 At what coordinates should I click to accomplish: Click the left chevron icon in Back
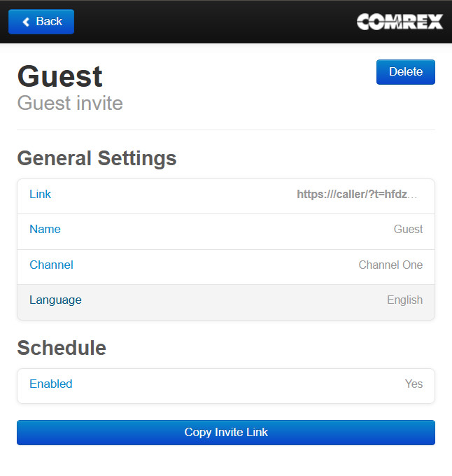[27, 22]
